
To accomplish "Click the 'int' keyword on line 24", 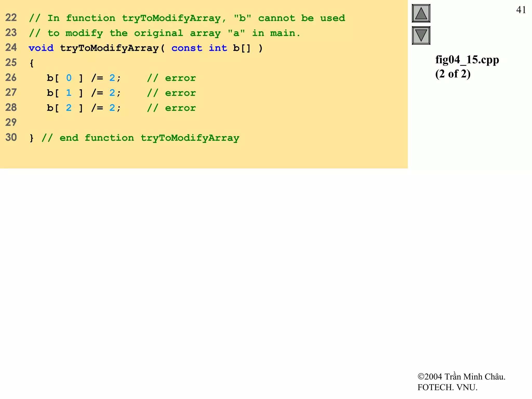I will (218, 48).
